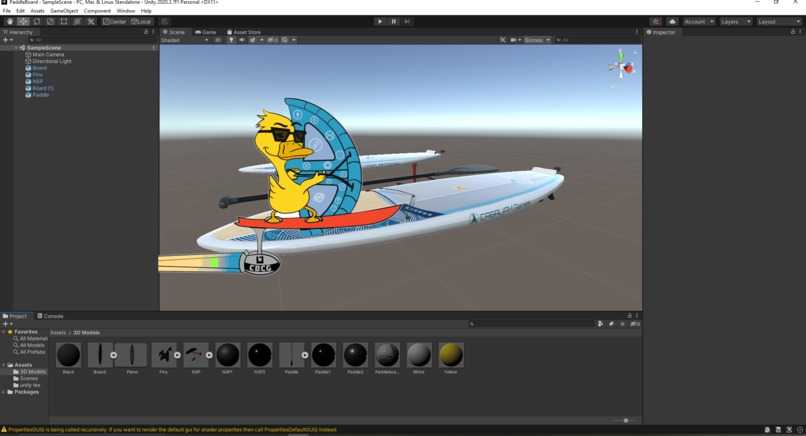Open the Edit menu

pos(21,11)
